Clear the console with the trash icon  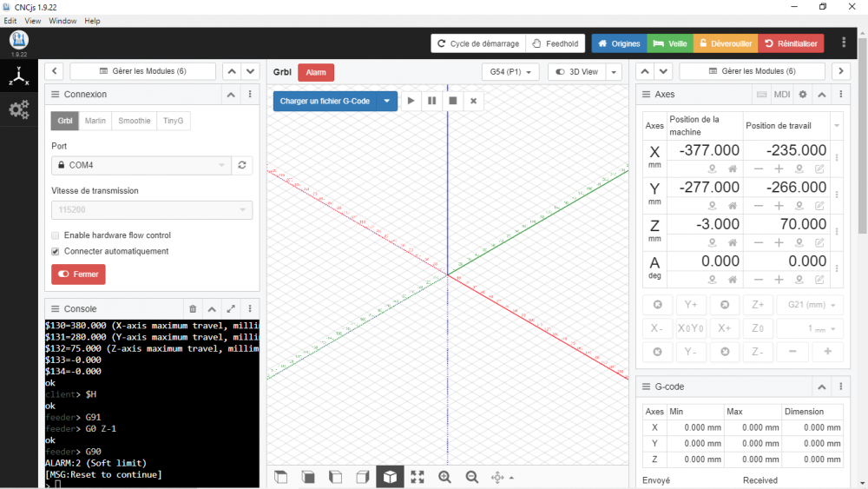[x=193, y=309]
